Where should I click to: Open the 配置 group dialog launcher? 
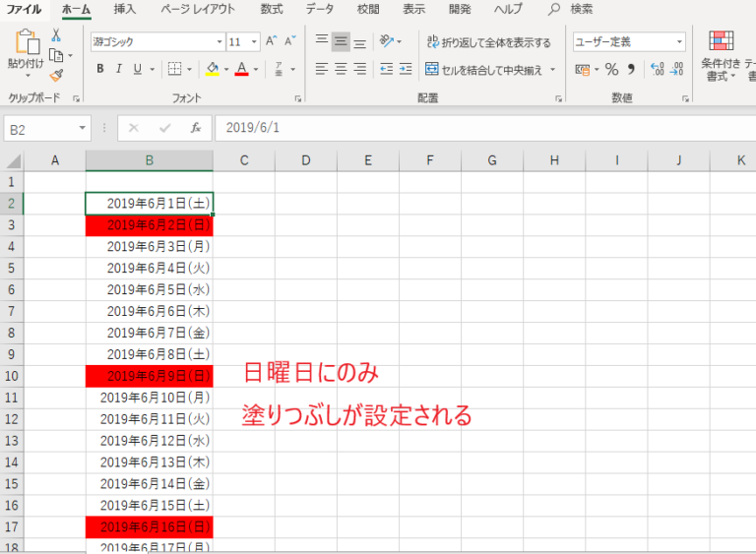(558, 98)
